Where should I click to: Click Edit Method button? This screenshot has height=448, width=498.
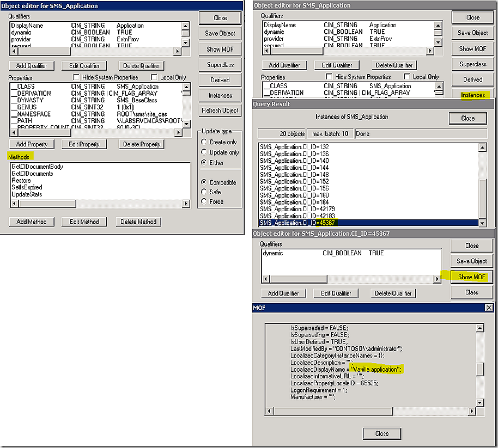tap(84, 222)
